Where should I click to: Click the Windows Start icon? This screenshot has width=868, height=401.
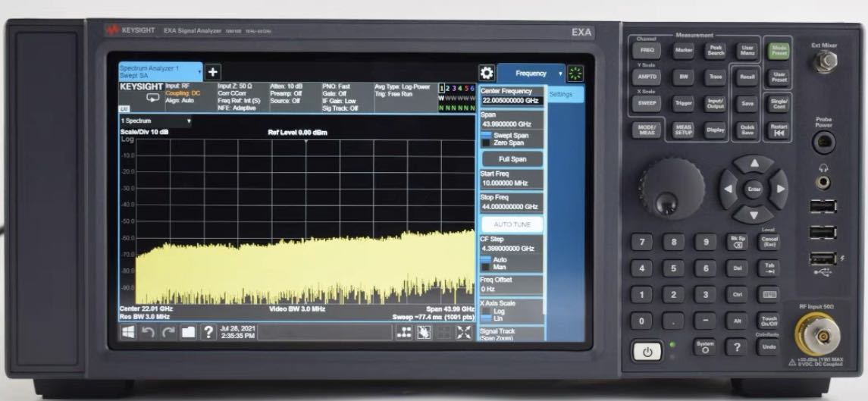click(128, 332)
